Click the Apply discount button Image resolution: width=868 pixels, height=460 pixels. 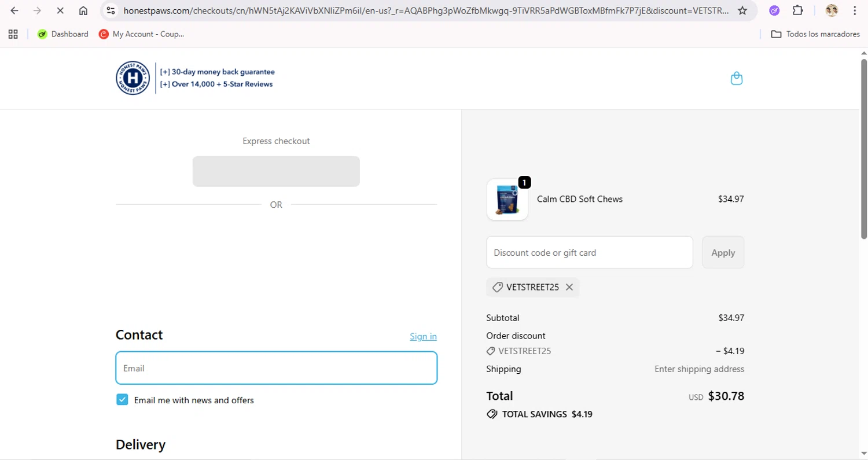[723, 252]
